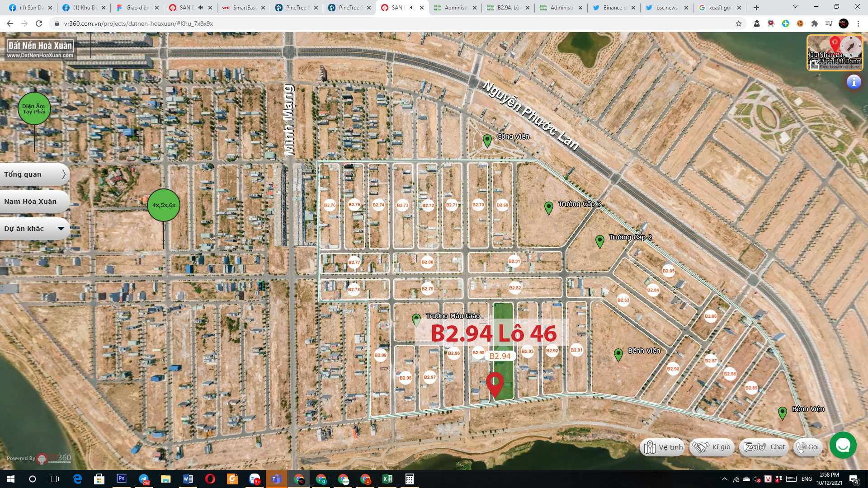Viewport: 868px width, 488px height.
Task: Click the blue info icon
Action: [x=854, y=82]
